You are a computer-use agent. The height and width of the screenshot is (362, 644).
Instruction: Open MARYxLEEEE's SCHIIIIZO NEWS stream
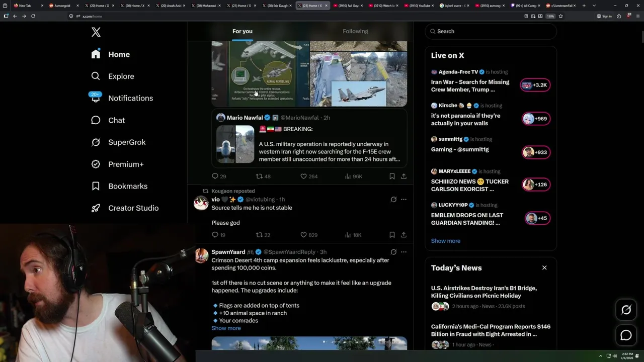click(x=491, y=181)
